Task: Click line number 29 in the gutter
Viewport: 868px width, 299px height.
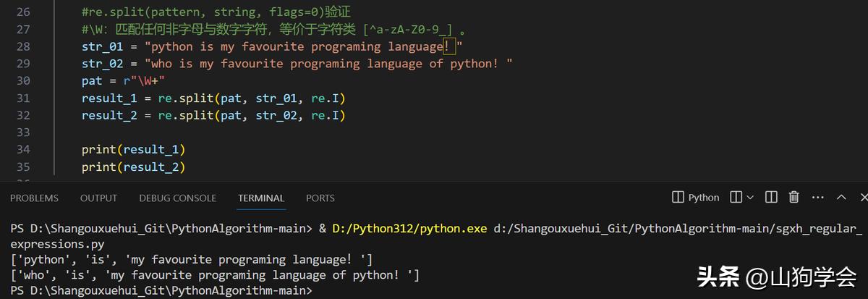Action: [x=22, y=64]
